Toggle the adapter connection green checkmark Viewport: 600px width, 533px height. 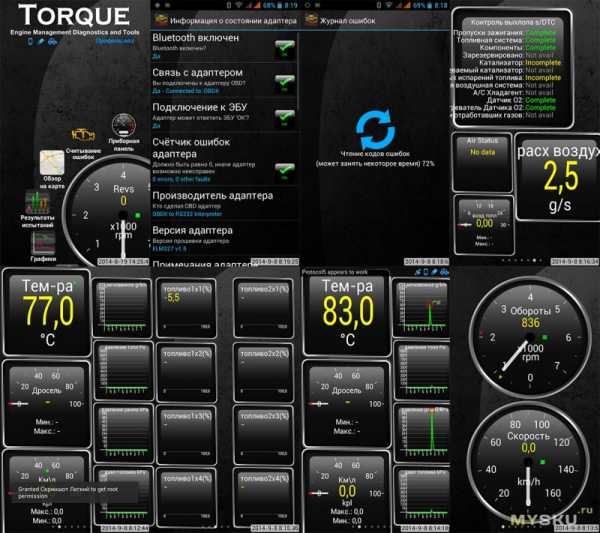click(285, 82)
